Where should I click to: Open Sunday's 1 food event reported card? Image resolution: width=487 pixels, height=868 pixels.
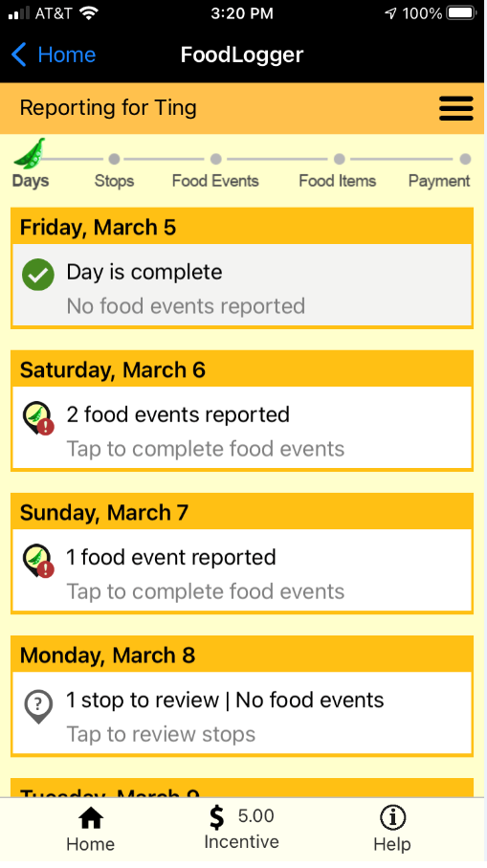click(242, 570)
